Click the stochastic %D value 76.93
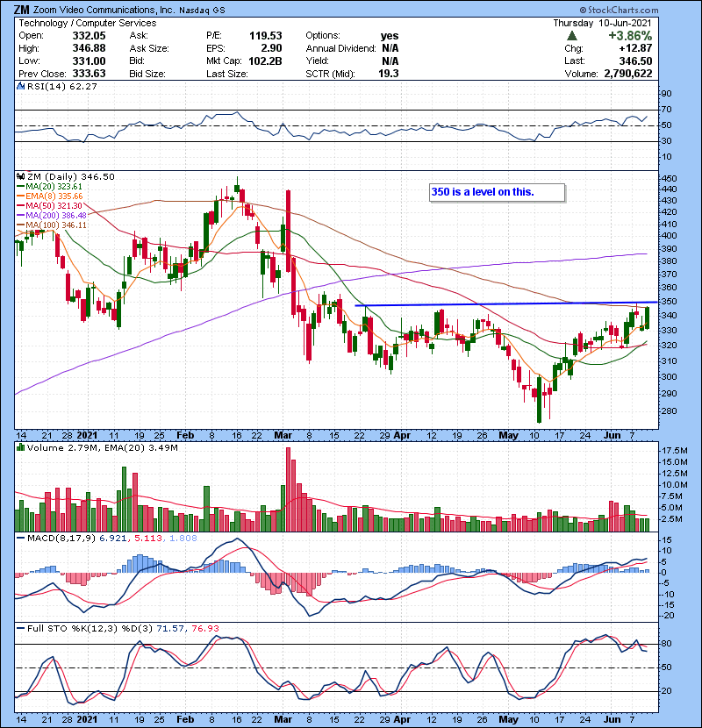 pos(205,629)
